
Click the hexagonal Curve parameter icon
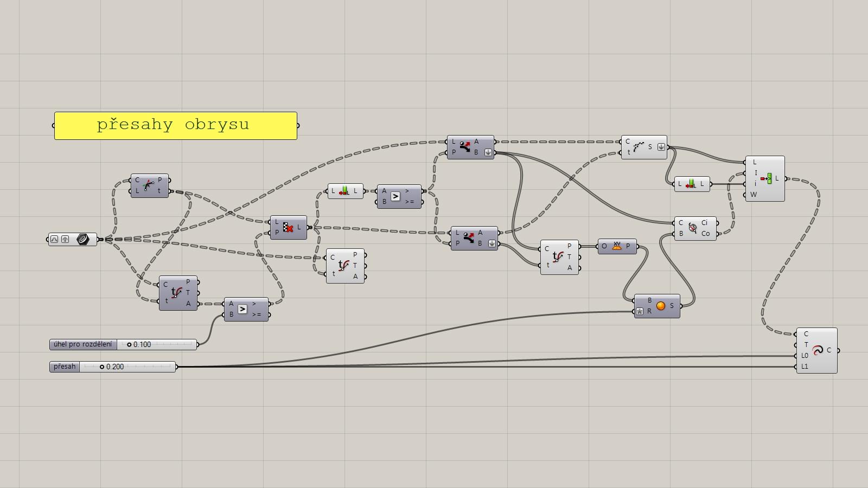click(x=82, y=239)
